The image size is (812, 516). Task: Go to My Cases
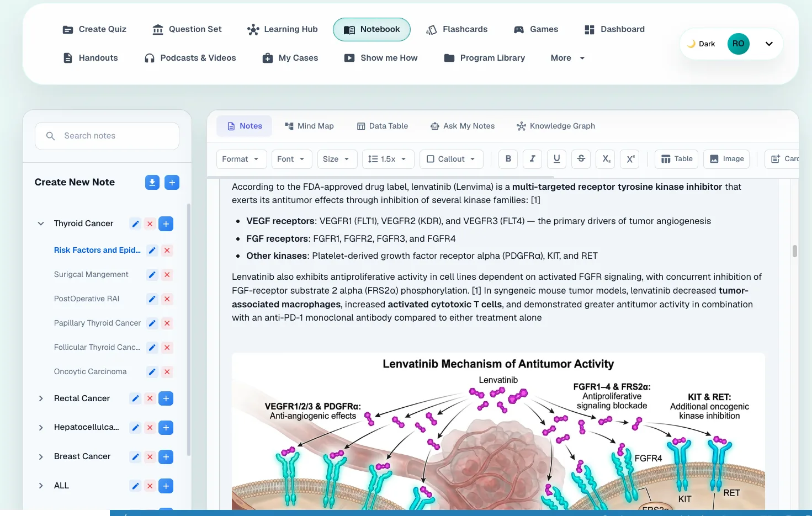pos(290,58)
